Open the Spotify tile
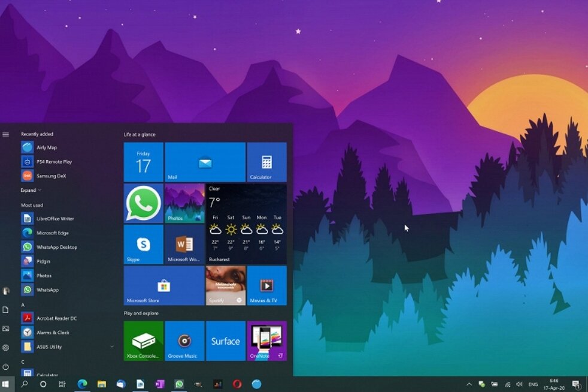Screen dimensions: 588x392 (225, 285)
